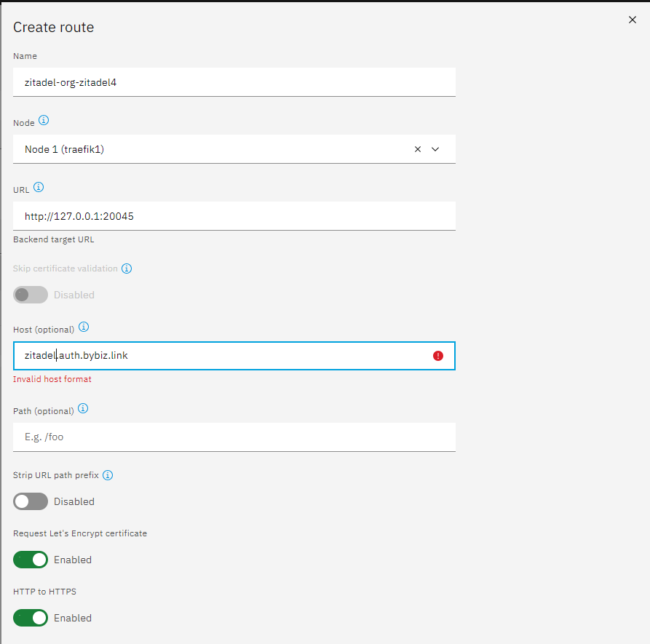Select the Path field with E.g. /foo placeholder
Screen dimensions: 650x644
pos(234,437)
